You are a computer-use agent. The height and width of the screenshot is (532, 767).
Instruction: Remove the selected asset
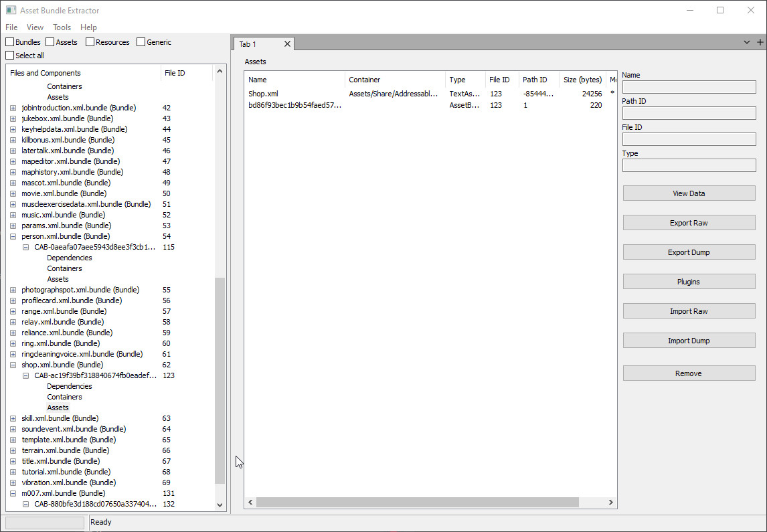point(689,373)
